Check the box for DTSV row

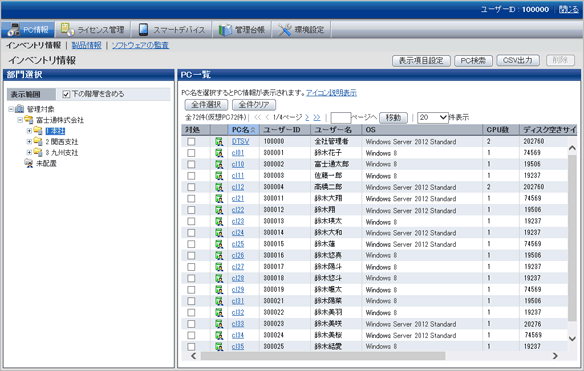pos(191,142)
